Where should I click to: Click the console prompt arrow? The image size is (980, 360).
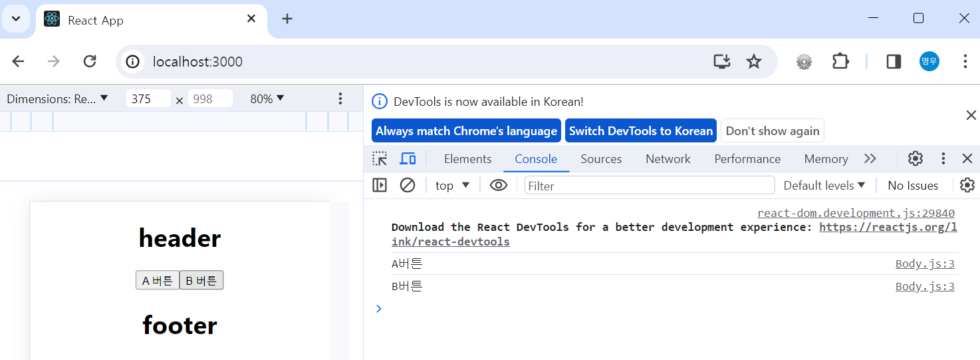click(379, 308)
